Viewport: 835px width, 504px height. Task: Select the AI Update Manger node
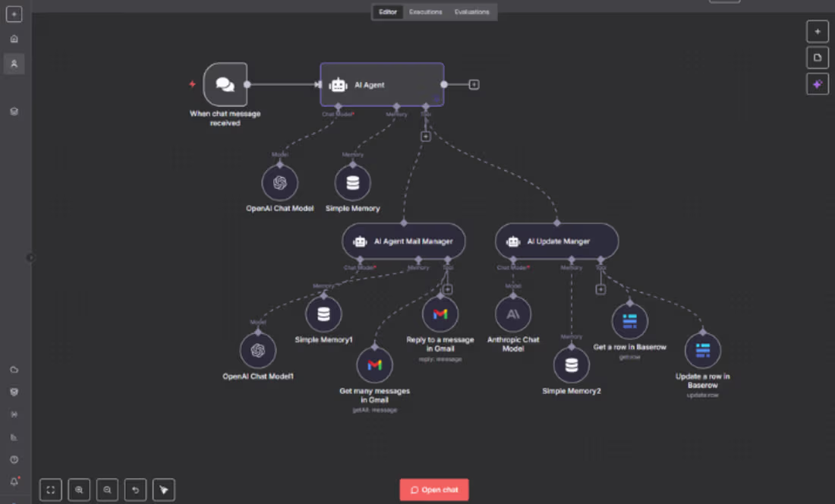pyautogui.click(x=557, y=241)
